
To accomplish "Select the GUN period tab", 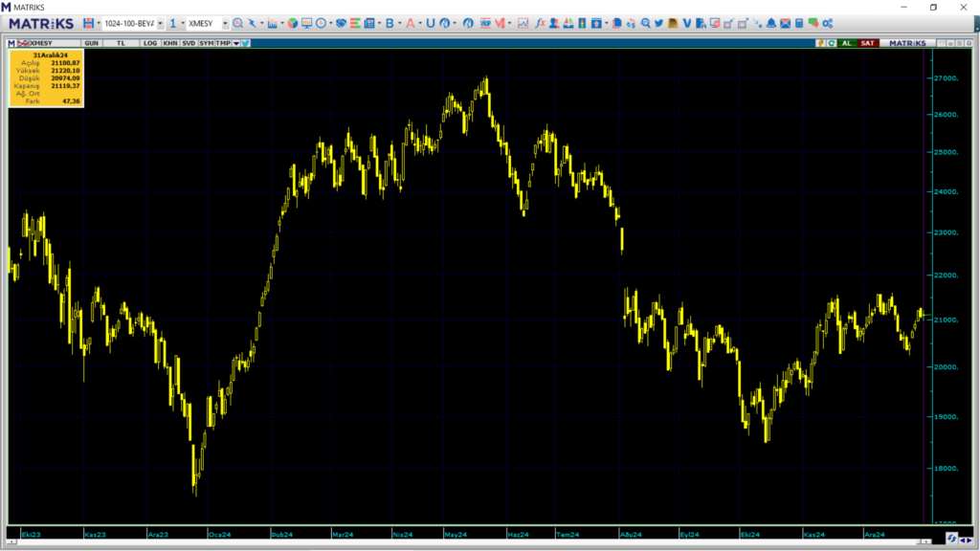I will 91,43.
